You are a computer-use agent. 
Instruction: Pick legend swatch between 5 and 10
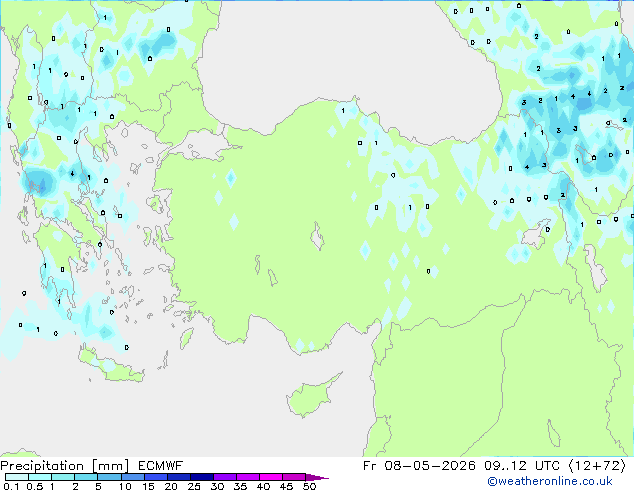pyautogui.click(x=109, y=477)
